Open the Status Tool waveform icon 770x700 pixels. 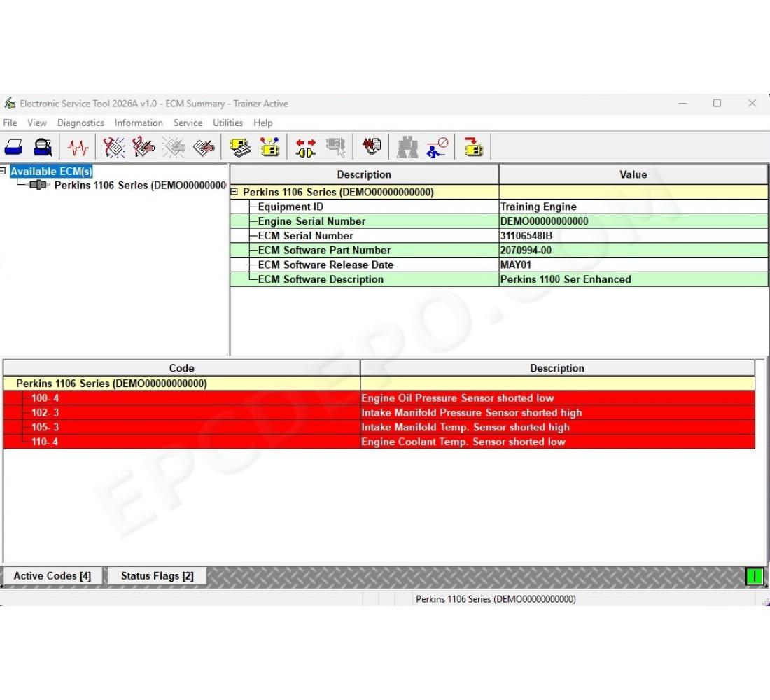(78, 147)
